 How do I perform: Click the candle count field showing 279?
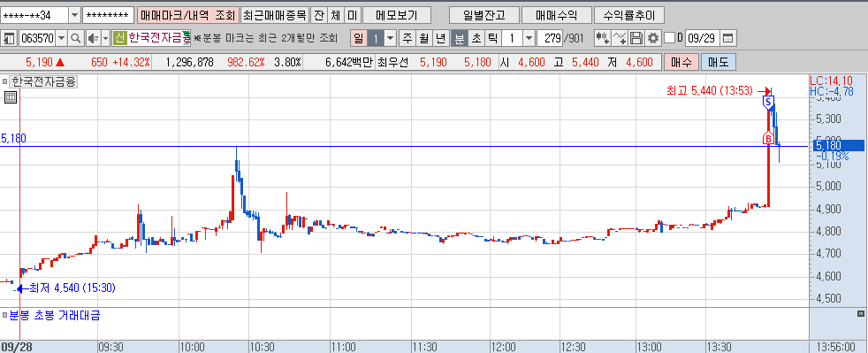[550, 38]
